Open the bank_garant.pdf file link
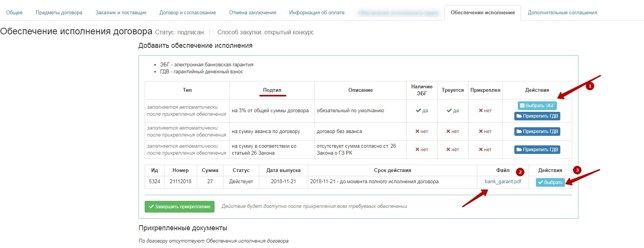The width and height of the screenshot is (644, 248). pyautogui.click(x=503, y=182)
